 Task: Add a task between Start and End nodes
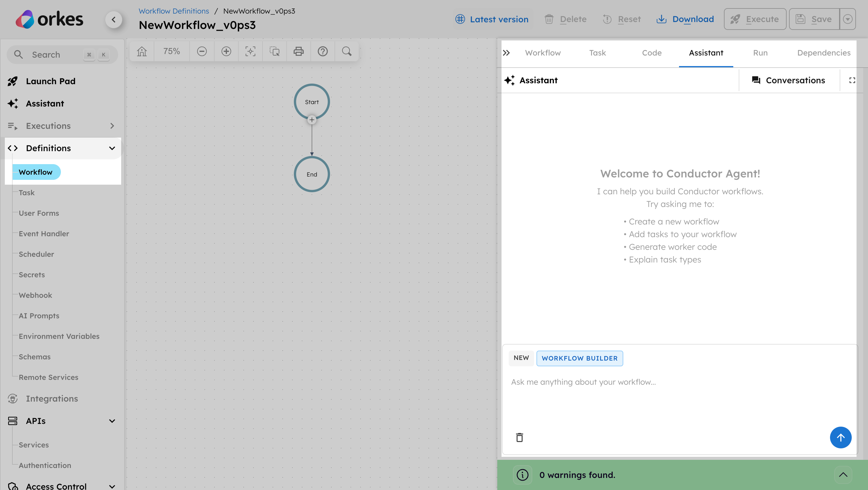click(x=312, y=120)
